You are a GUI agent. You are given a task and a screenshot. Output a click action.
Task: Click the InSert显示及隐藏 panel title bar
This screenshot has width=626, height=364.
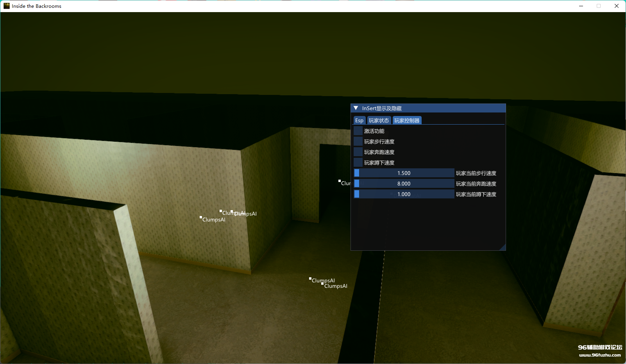pos(430,108)
